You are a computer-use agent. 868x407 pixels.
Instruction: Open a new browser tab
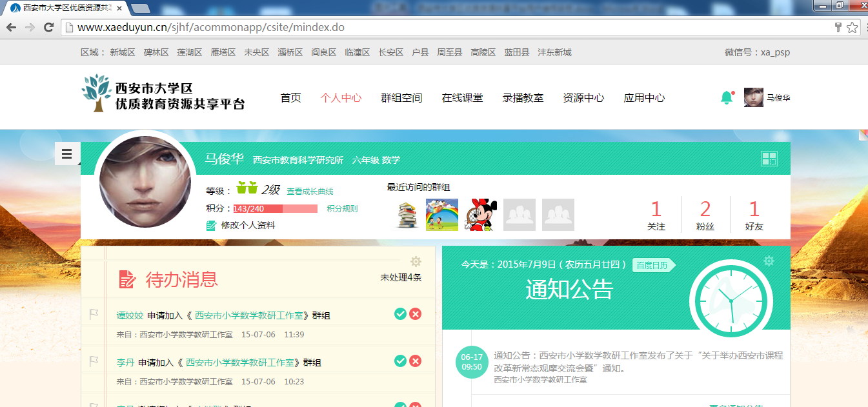(x=140, y=8)
